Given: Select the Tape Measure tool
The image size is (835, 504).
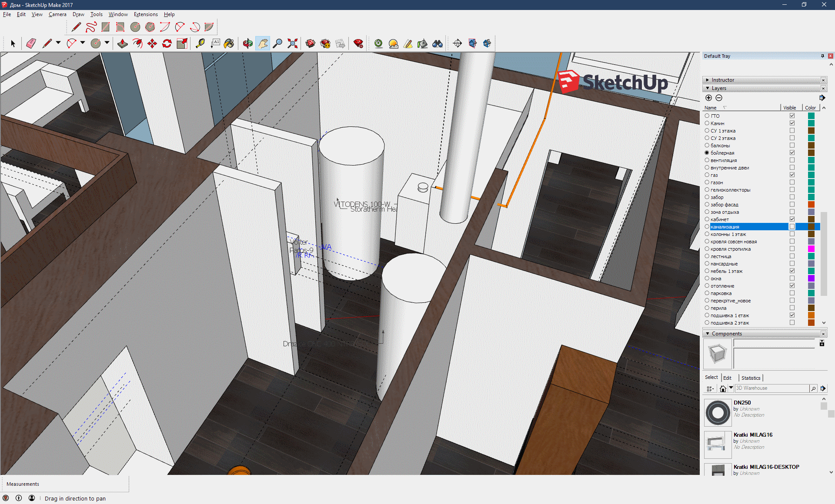Looking at the screenshot, I should 200,43.
